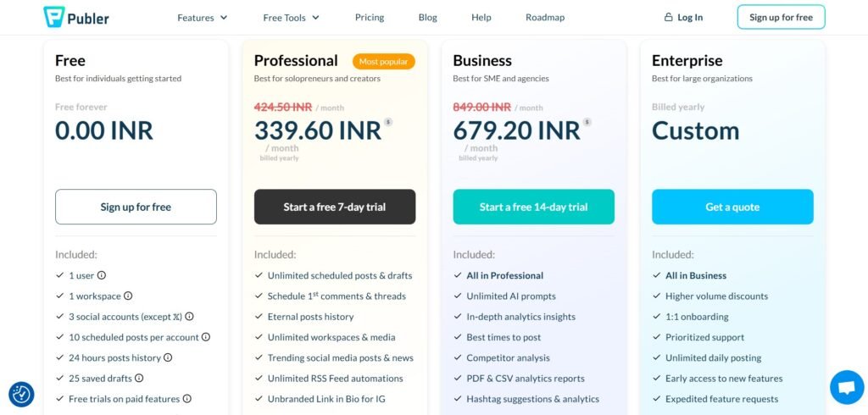Screen dimensions: 868x415
Task: Click info icon for free trials feature
Action: pyautogui.click(x=187, y=399)
